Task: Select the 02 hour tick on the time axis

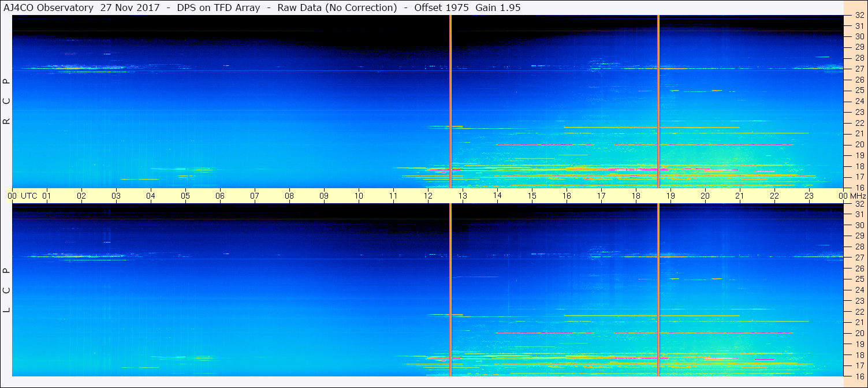Action: (x=81, y=196)
